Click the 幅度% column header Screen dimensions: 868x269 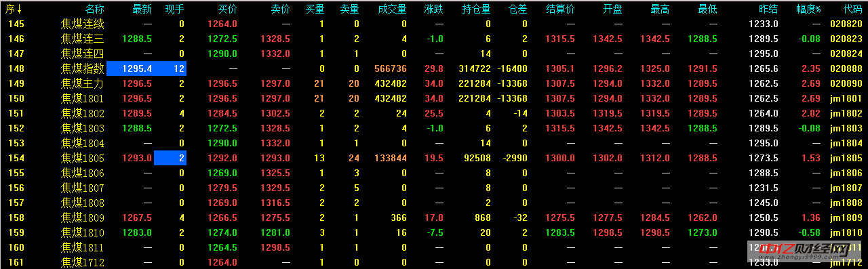[808, 9]
